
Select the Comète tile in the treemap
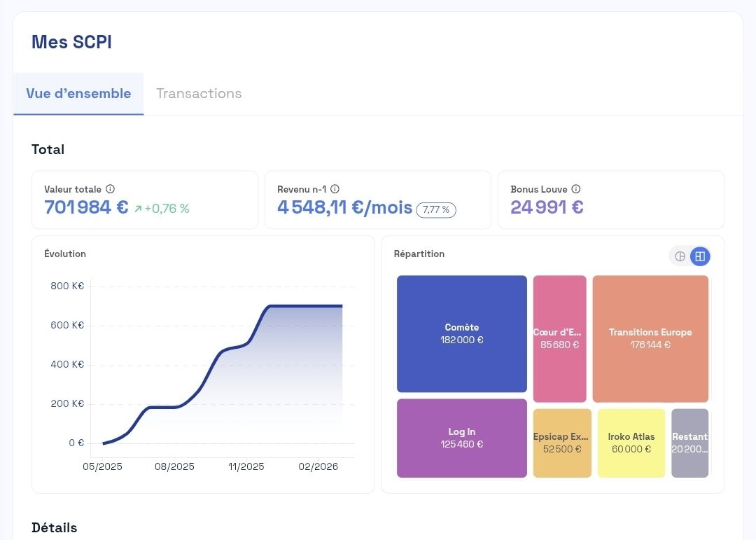click(461, 334)
